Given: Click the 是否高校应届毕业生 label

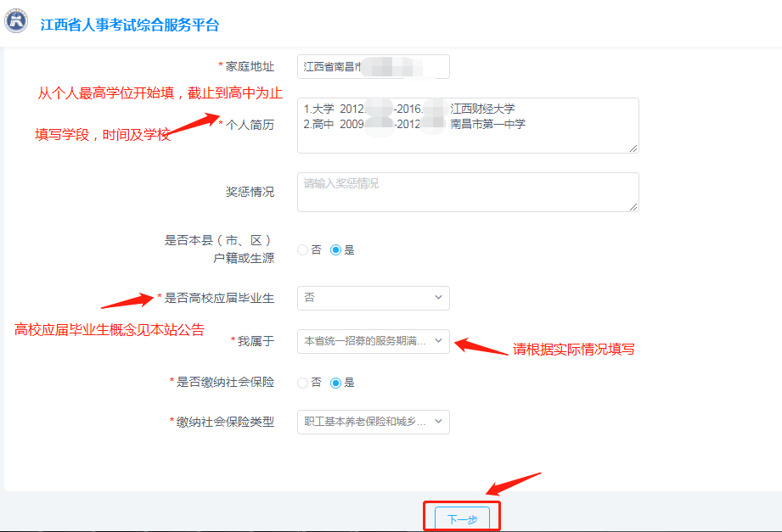Looking at the screenshot, I should point(219,298).
